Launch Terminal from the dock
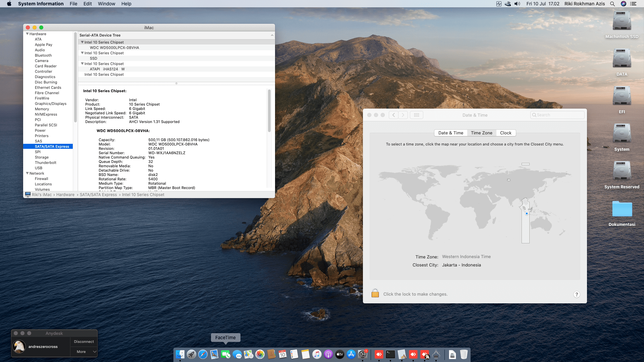Viewport: 644px width, 362px height. [390, 354]
